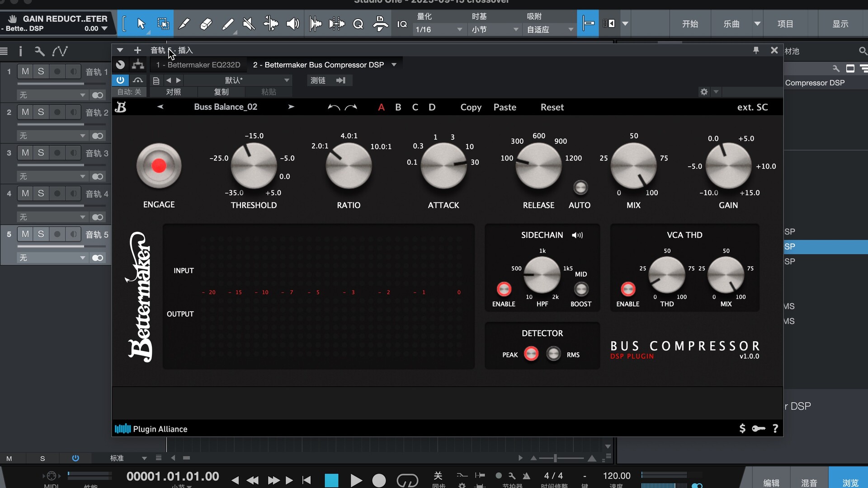Select the Eraser tool
This screenshot has height=488, width=868.
point(206,23)
